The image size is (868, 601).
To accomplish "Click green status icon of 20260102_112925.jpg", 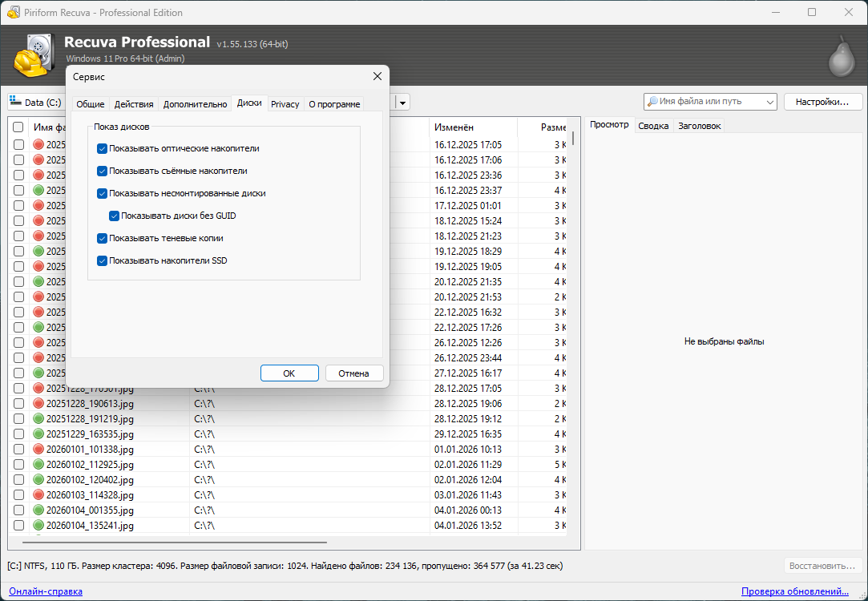I will [38, 464].
